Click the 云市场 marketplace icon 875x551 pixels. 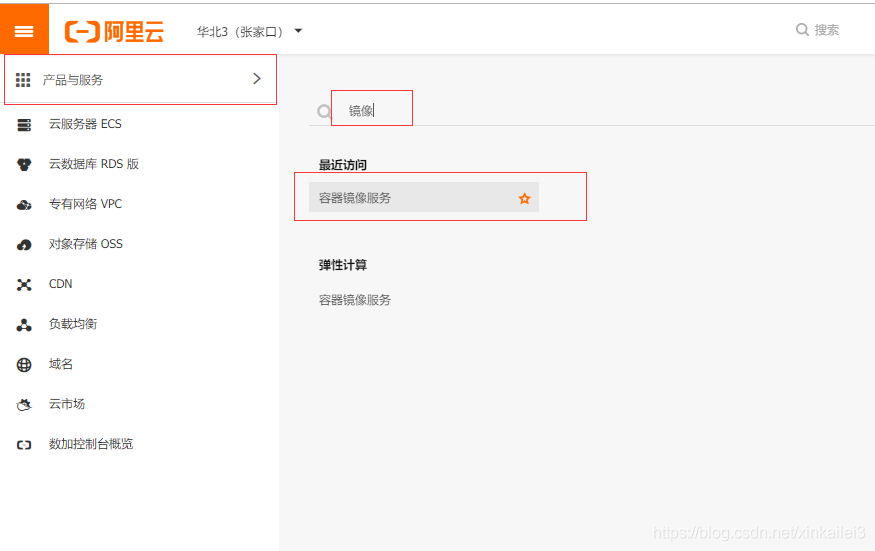tap(24, 405)
